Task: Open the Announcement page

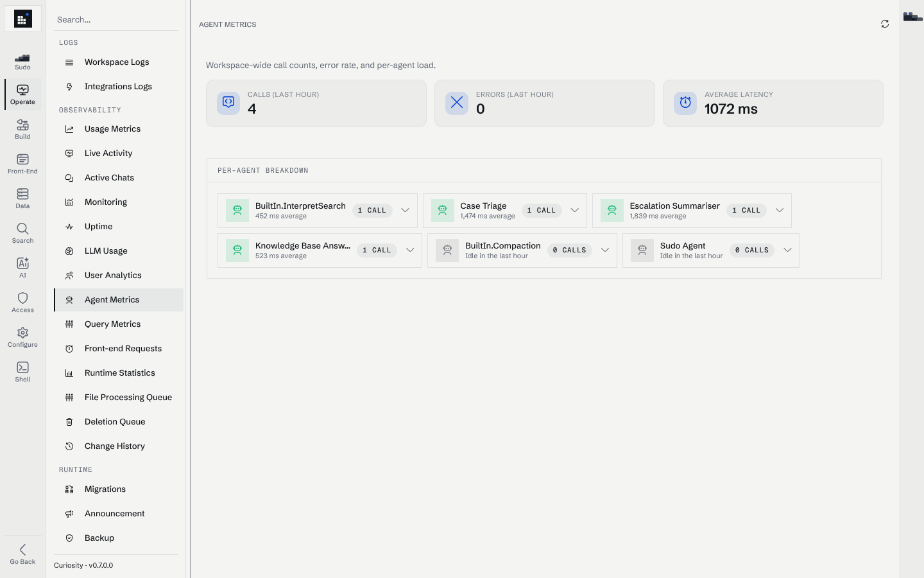Action: click(119, 514)
